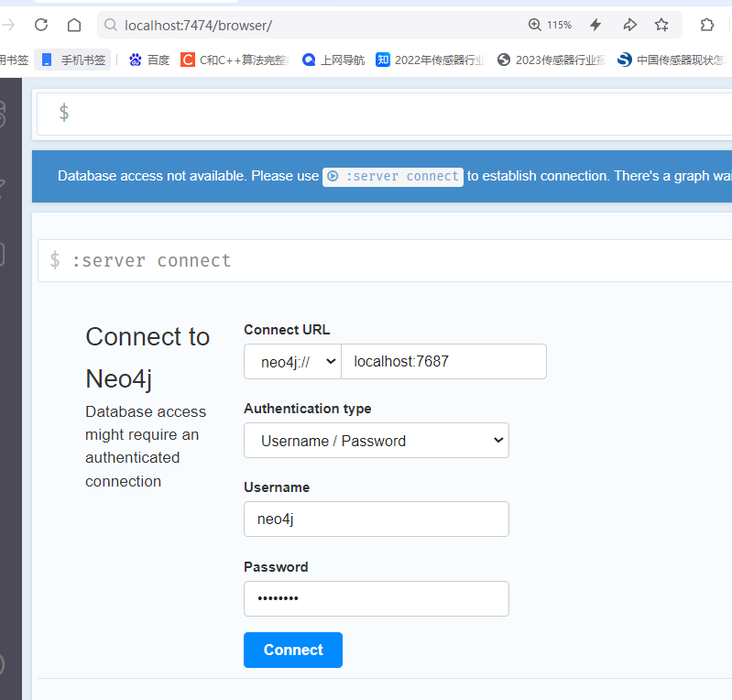Click the :server connect command link in banner
732x700 pixels.
(x=393, y=177)
